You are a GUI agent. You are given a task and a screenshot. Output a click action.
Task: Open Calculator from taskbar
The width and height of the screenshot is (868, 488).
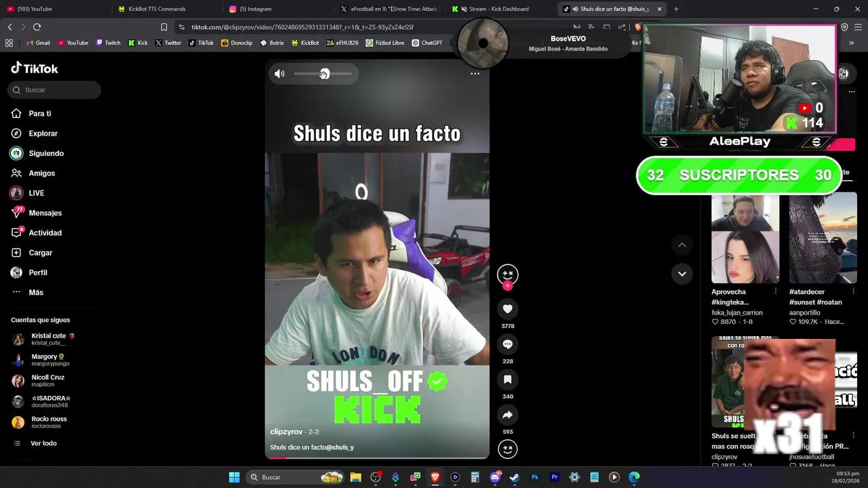[475, 477]
